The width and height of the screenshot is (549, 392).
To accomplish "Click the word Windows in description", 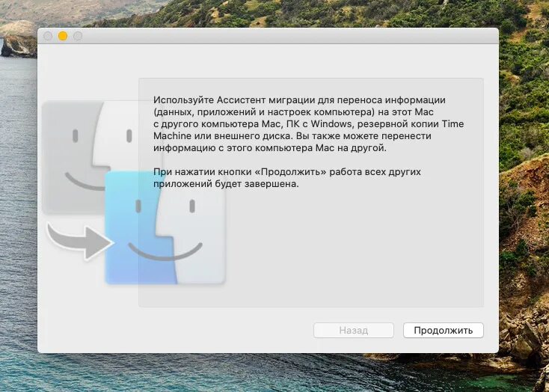I will tap(331, 124).
